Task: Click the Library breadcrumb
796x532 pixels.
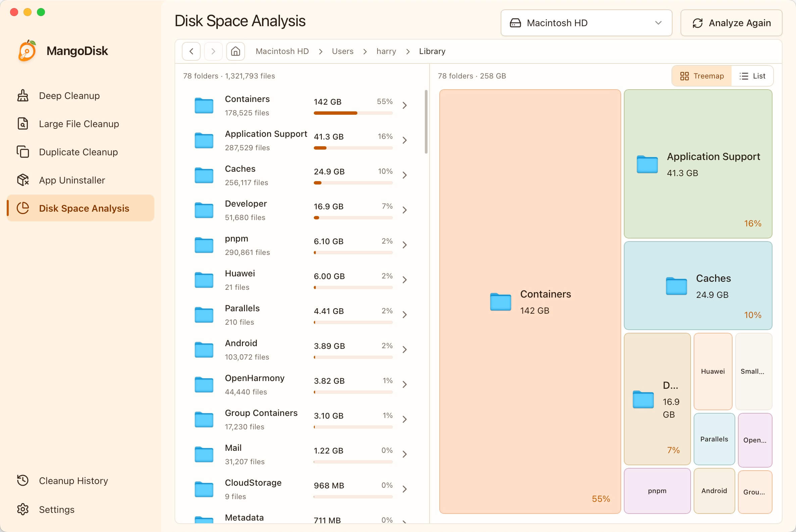Action: tap(432, 51)
